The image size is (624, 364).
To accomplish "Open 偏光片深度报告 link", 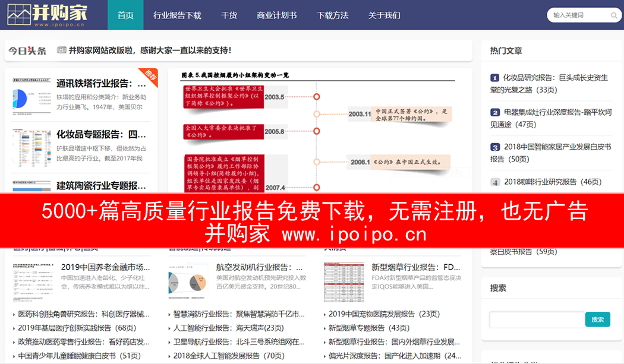I will coord(395,356).
